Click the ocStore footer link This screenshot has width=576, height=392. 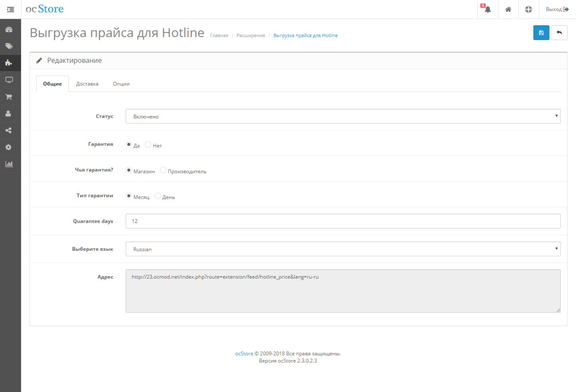pyautogui.click(x=244, y=354)
